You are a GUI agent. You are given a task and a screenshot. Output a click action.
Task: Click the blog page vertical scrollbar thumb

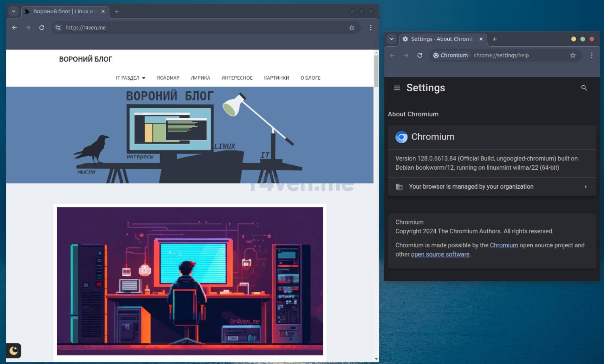pos(376,70)
